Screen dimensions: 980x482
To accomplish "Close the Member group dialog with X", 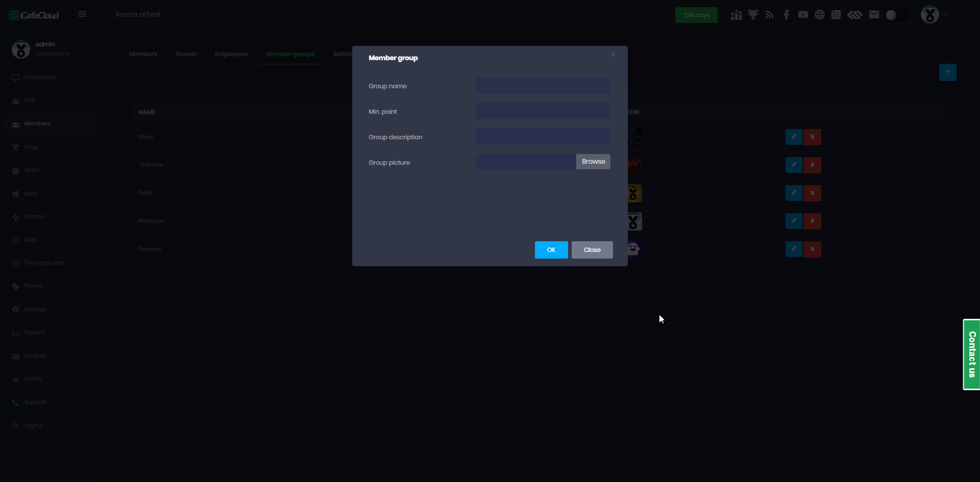I will 614,55.
